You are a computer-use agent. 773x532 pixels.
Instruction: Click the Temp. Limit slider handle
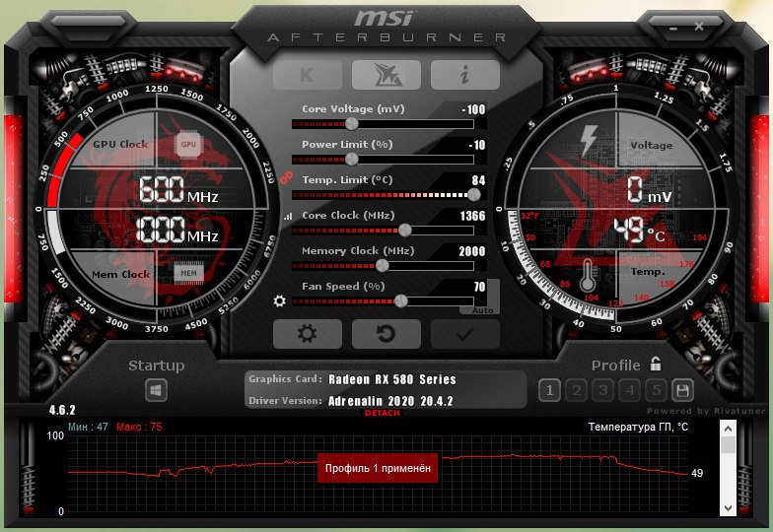[473, 195]
